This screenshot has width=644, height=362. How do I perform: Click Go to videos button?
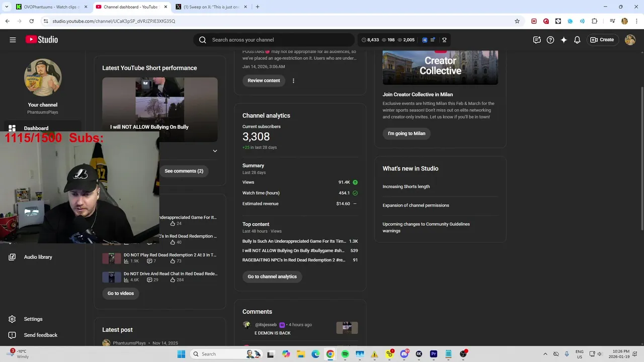point(121,293)
